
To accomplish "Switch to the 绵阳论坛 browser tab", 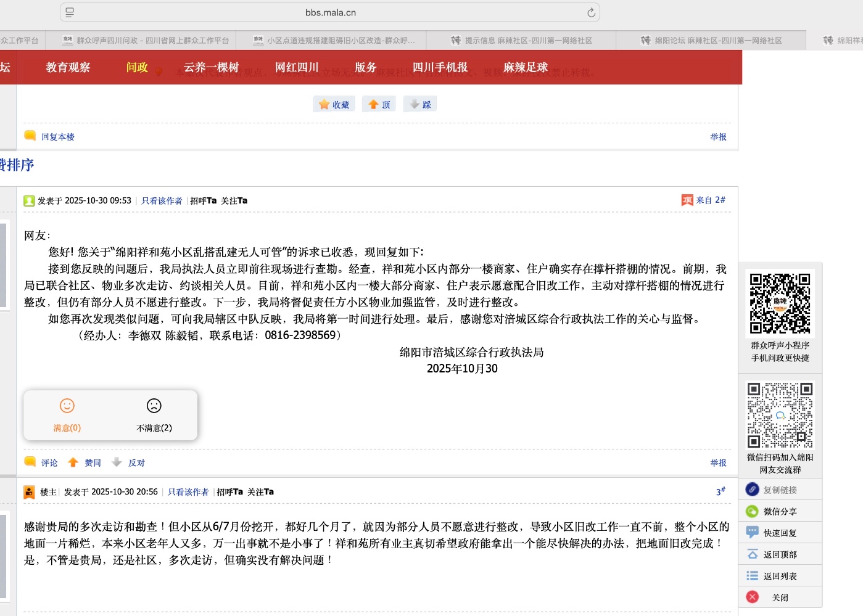I will pyautogui.click(x=711, y=41).
